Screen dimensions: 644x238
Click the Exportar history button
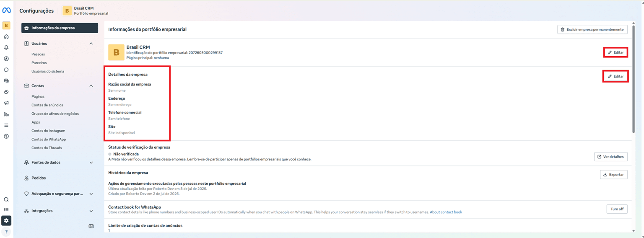pyautogui.click(x=614, y=174)
